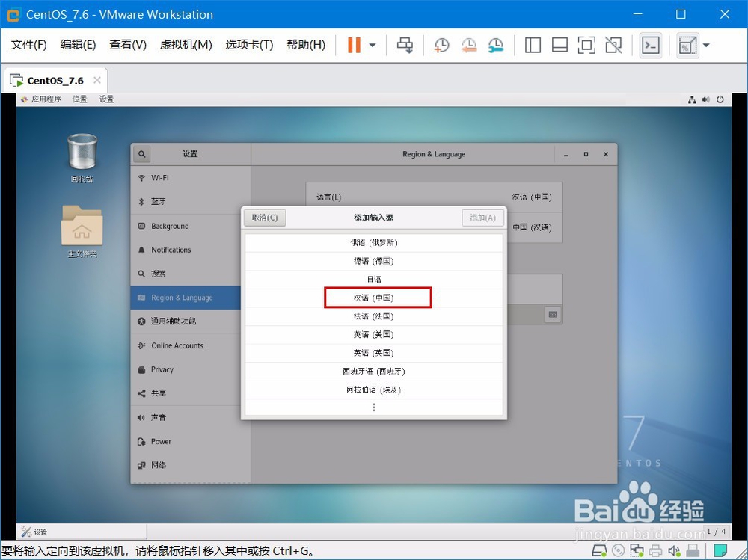Open the 选项卡(T) menu

[x=249, y=45]
